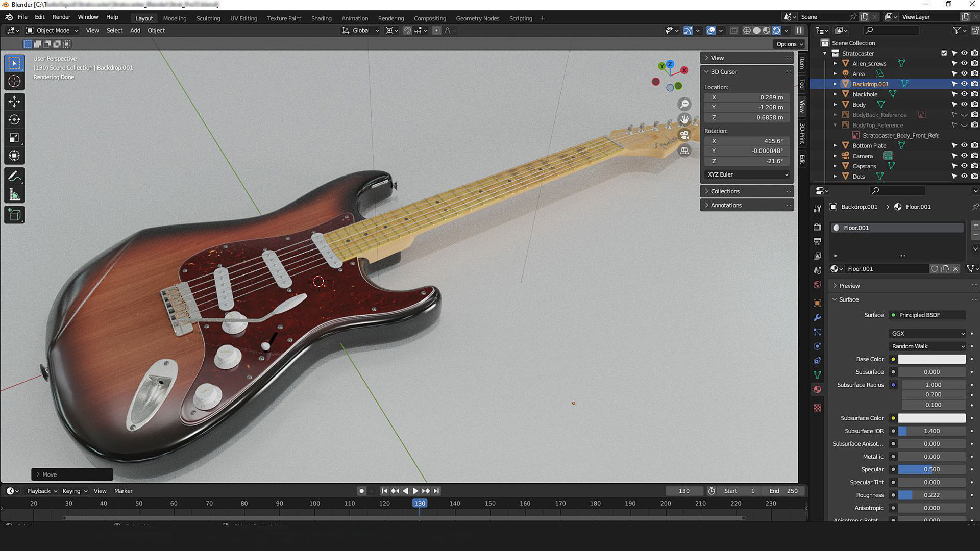Switch to the Geometry Nodes workspace
Viewport: 980px width, 551px height.
(477, 18)
